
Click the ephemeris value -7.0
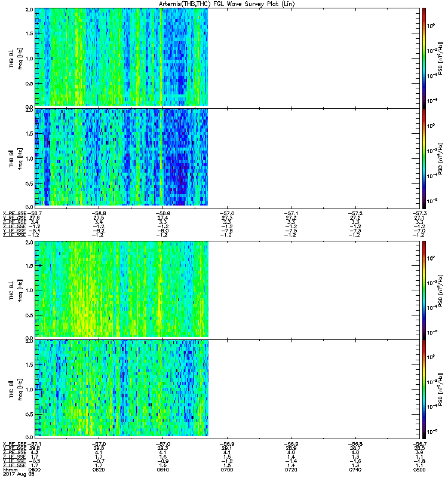point(420,231)
